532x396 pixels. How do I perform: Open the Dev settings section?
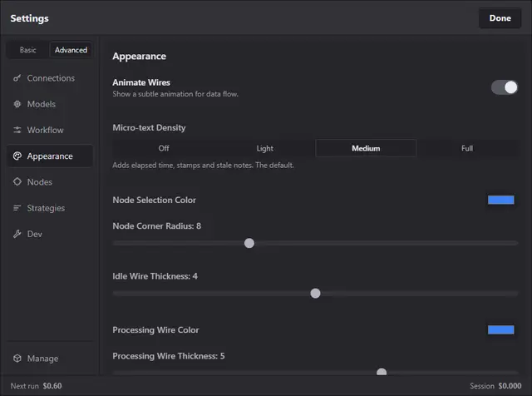(50, 234)
